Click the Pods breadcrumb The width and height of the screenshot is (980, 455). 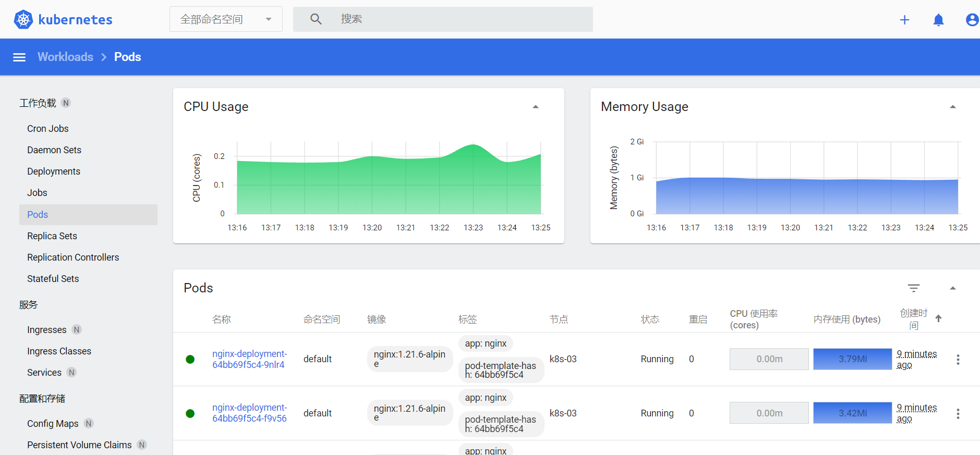coord(127,57)
